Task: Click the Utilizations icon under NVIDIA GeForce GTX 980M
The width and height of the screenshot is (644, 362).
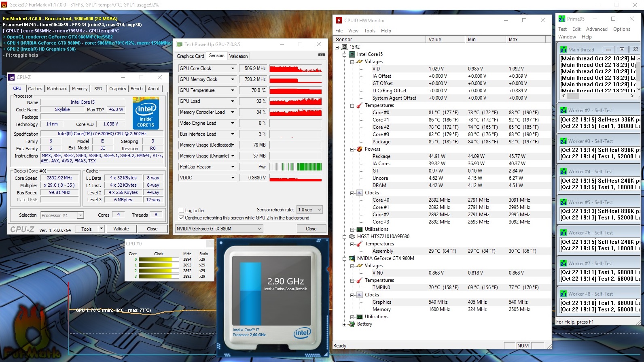Action: [359, 317]
